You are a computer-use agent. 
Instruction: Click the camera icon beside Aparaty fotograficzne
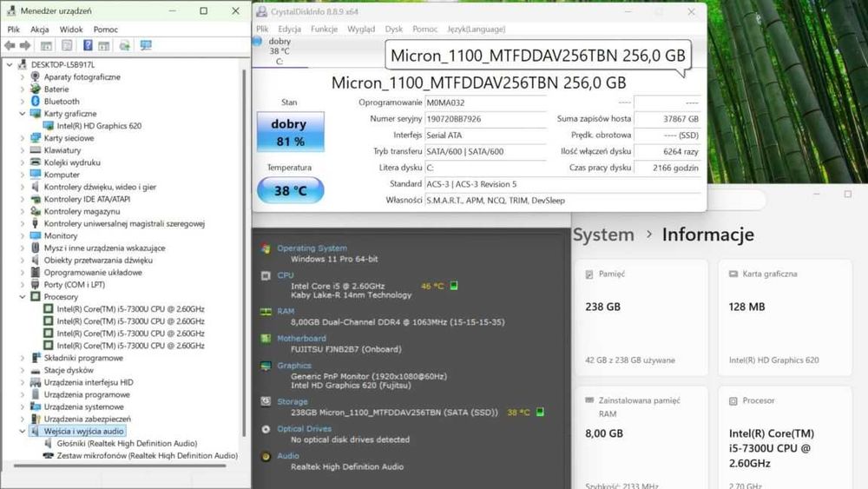point(36,76)
